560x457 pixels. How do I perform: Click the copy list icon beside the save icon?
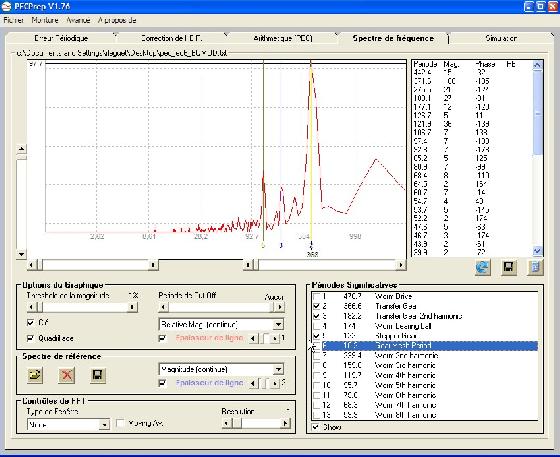click(535, 267)
